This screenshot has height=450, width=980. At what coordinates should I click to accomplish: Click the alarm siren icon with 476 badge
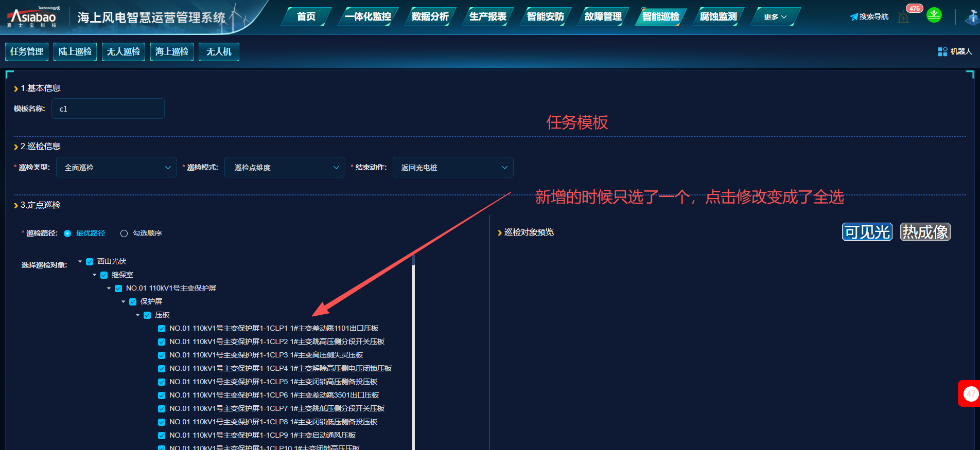(x=903, y=18)
